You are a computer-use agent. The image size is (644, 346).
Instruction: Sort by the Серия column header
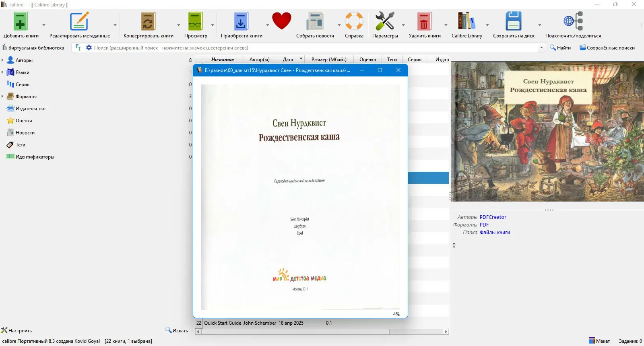[415, 60]
